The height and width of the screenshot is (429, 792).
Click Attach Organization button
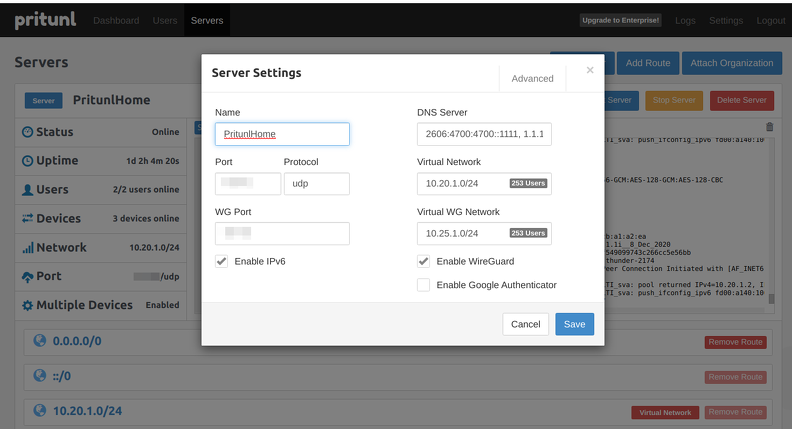[731, 63]
